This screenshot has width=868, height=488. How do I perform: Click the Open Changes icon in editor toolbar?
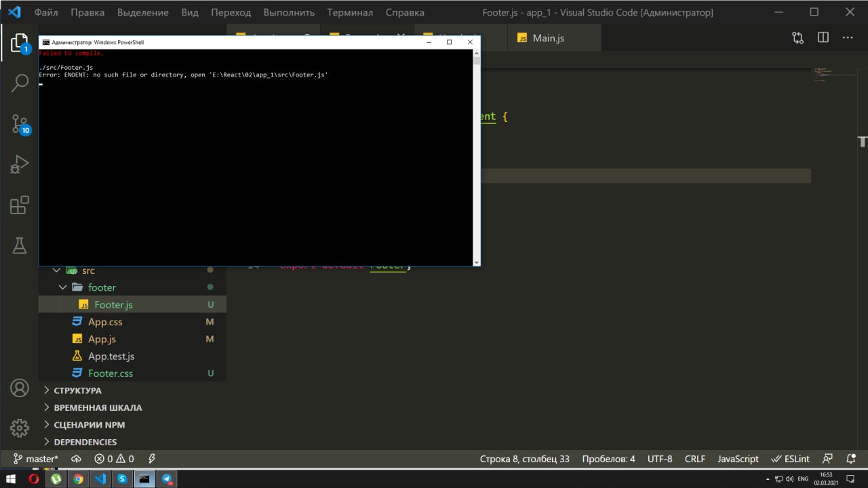(797, 38)
